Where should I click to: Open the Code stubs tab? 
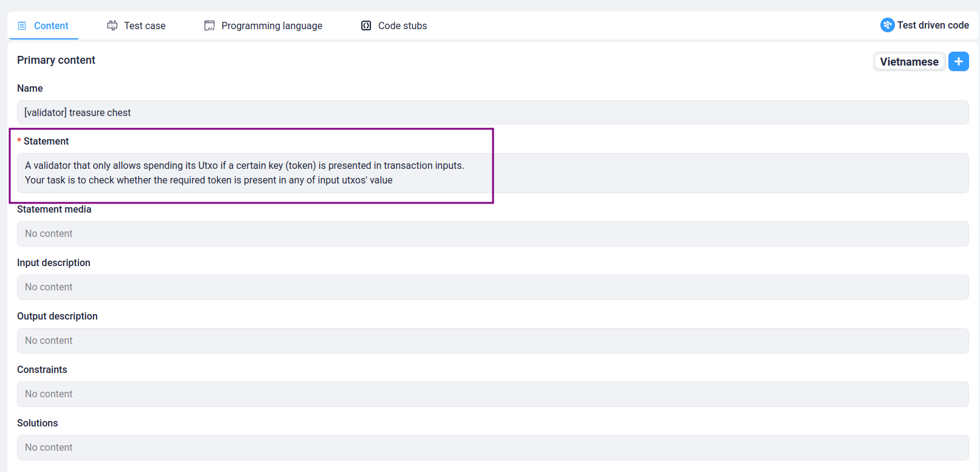pos(394,26)
